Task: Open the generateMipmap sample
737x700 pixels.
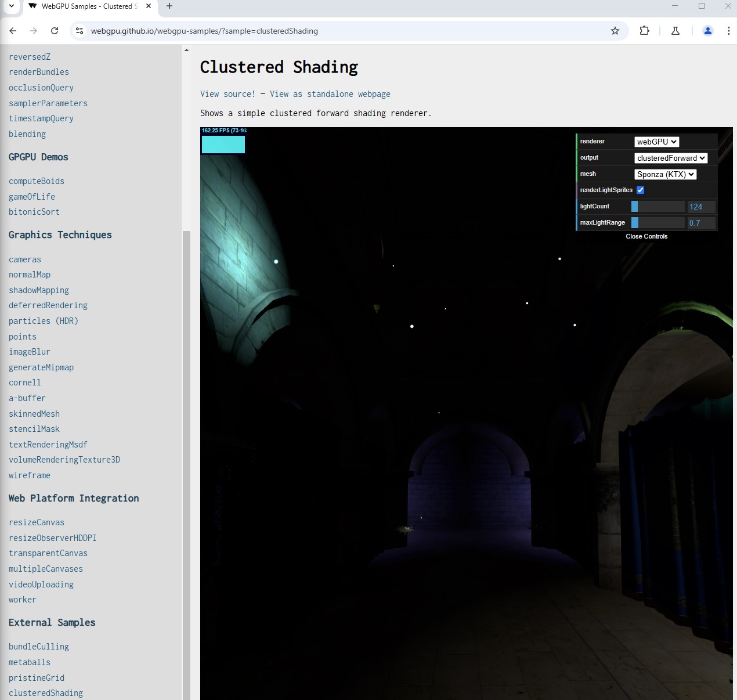Action: tap(41, 367)
